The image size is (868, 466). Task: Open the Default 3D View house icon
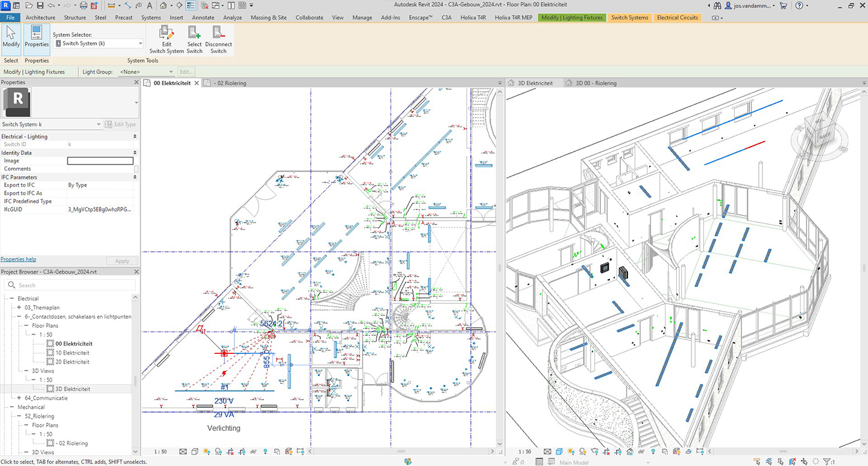pos(163,5)
